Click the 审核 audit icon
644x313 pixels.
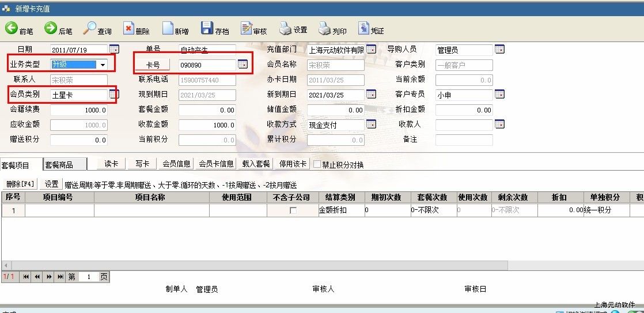coord(247,28)
